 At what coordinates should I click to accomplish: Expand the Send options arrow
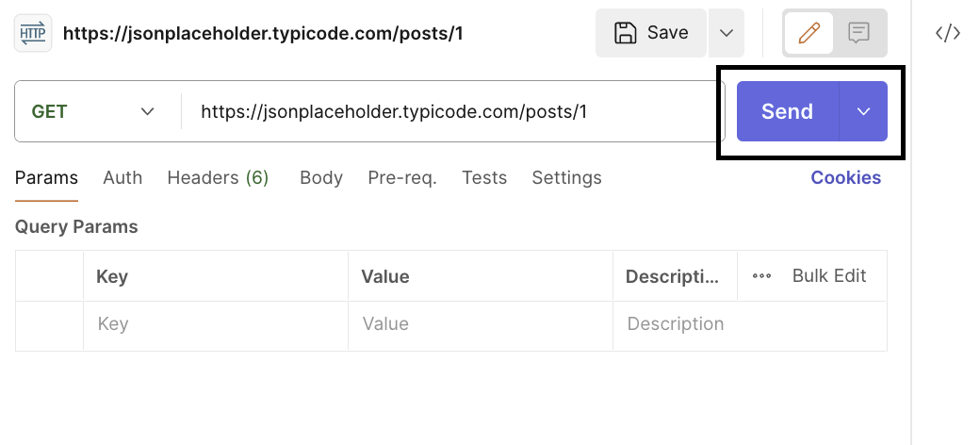[863, 111]
